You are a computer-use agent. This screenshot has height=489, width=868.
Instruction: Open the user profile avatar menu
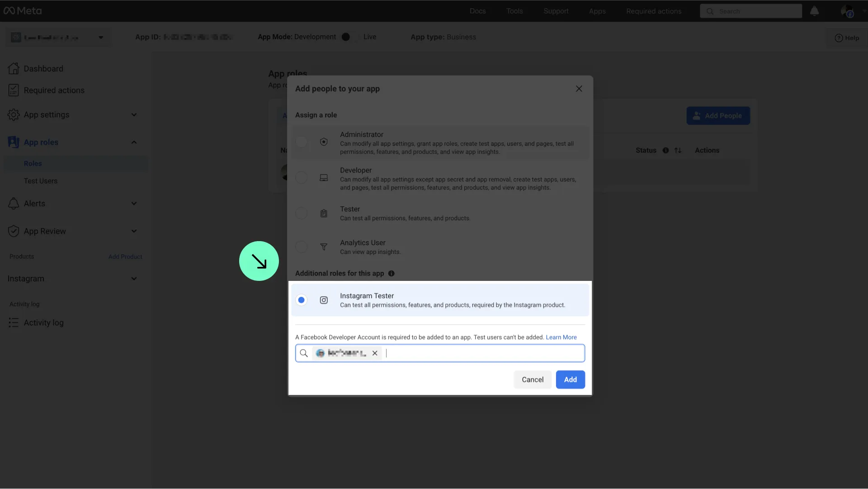[x=847, y=11]
